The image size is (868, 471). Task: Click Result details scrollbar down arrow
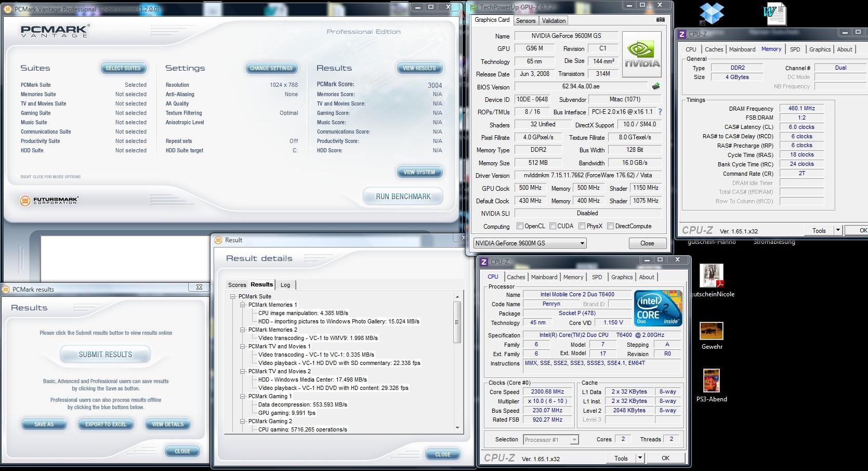pyautogui.click(x=457, y=428)
